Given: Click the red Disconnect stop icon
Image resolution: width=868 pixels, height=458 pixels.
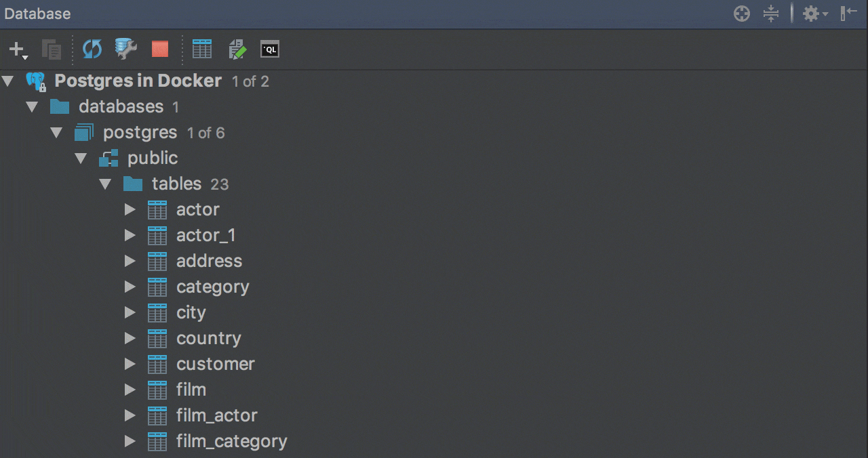Looking at the screenshot, I should (160, 49).
